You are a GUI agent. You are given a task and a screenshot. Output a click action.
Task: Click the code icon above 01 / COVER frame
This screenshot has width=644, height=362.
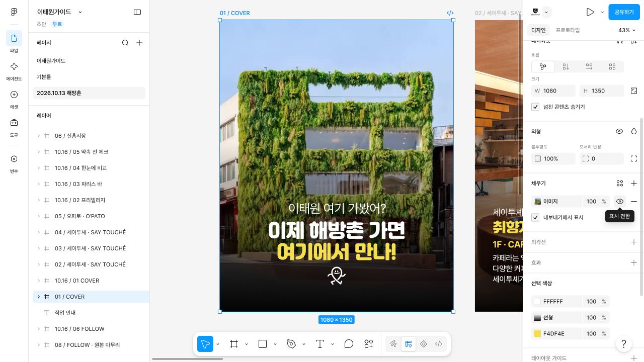click(450, 13)
